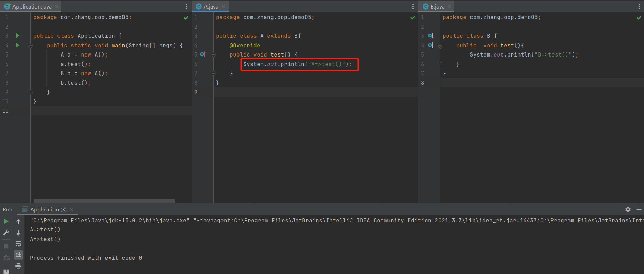Open the inspection checkmark widget in A.java
Viewport: 644px width, 274px height.
(413, 18)
